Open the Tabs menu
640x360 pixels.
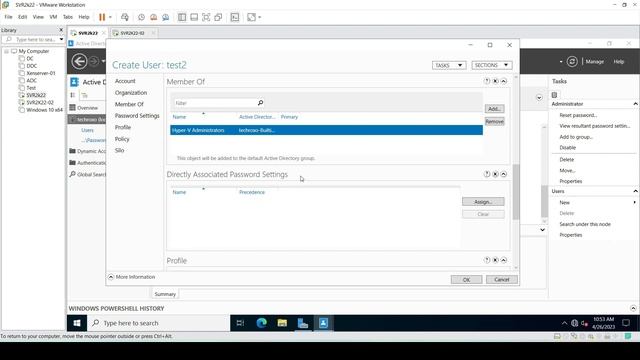point(68,17)
